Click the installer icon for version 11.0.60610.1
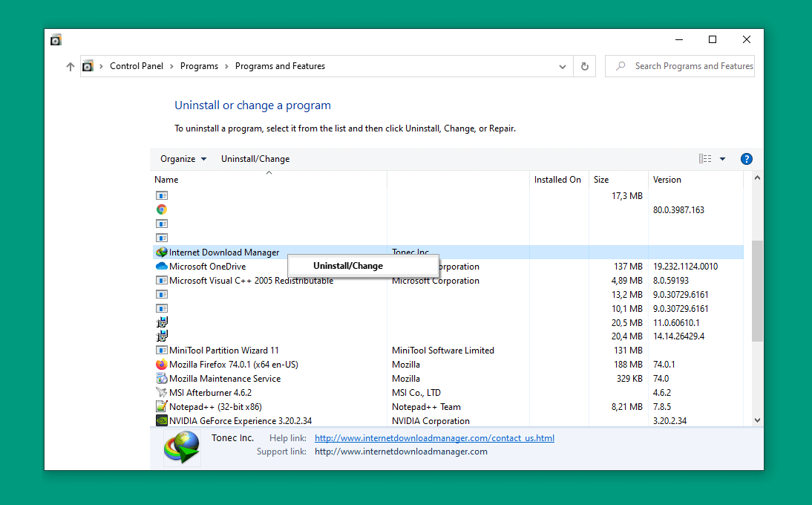 pyautogui.click(x=162, y=322)
